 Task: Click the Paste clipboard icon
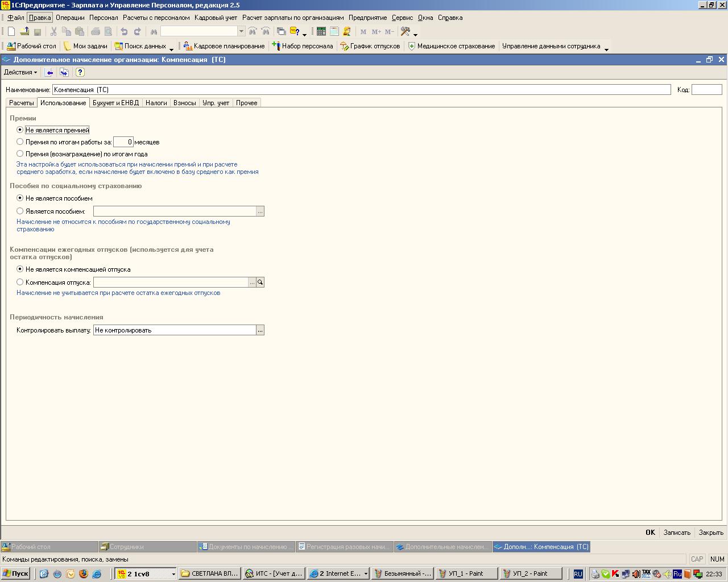[80, 32]
